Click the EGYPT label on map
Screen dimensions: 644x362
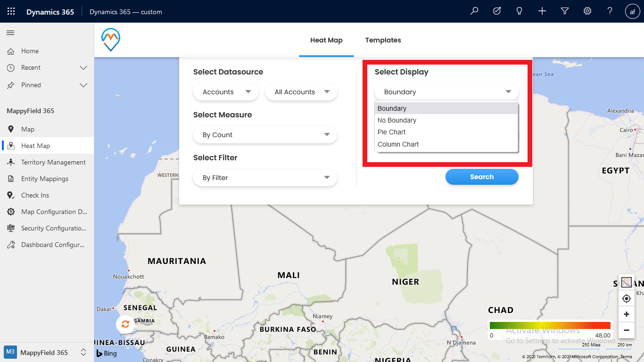pos(616,171)
